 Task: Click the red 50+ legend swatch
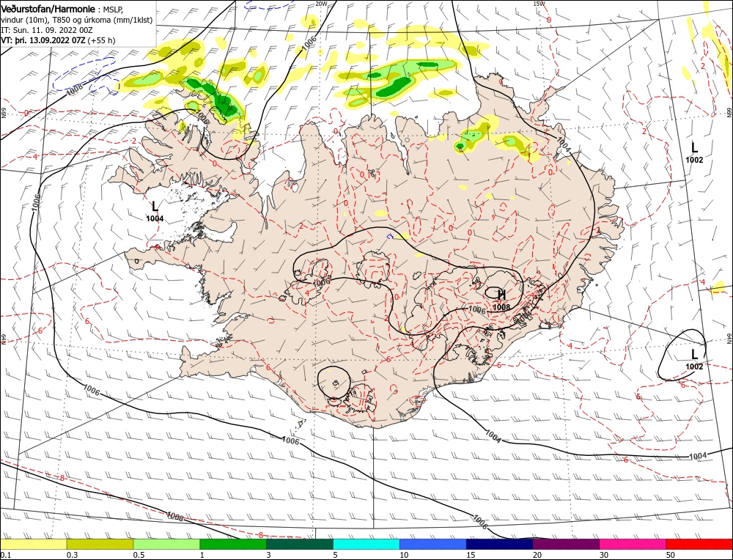[699, 544]
